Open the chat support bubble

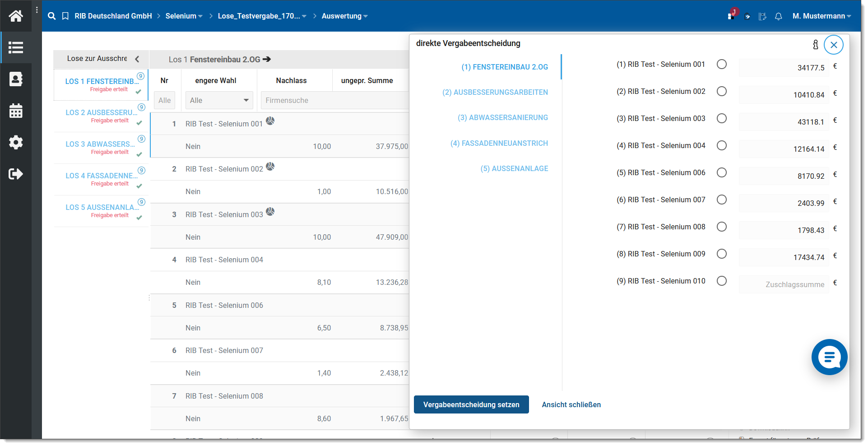pos(829,357)
